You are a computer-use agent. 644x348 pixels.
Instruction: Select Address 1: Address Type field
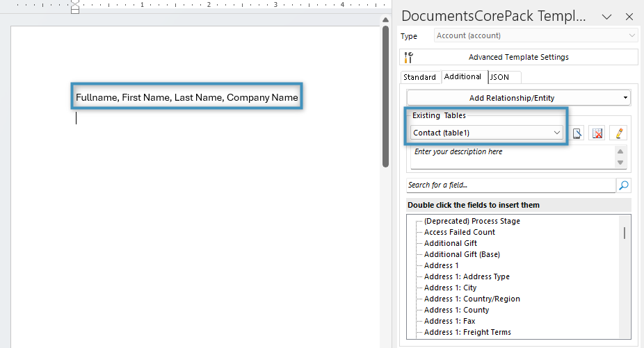tap(467, 276)
